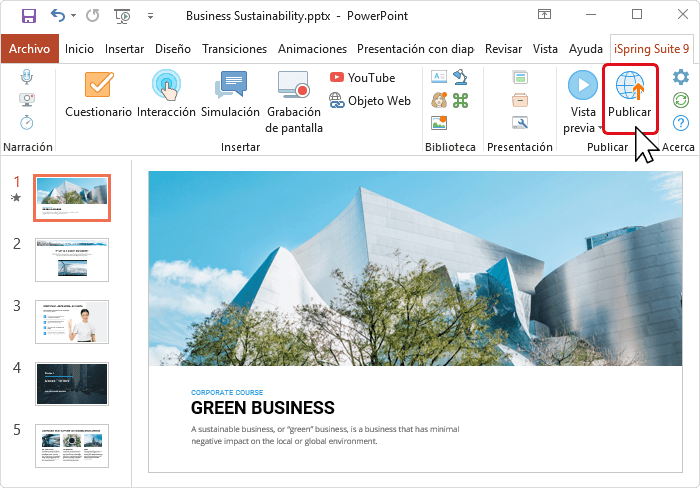This screenshot has height=488, width=700.
Task: Open the iSpring settings gear
Action: [x=681, y=77]
